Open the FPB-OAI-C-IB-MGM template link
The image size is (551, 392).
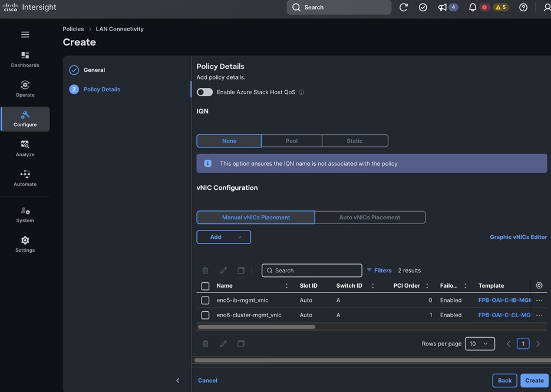504,300
